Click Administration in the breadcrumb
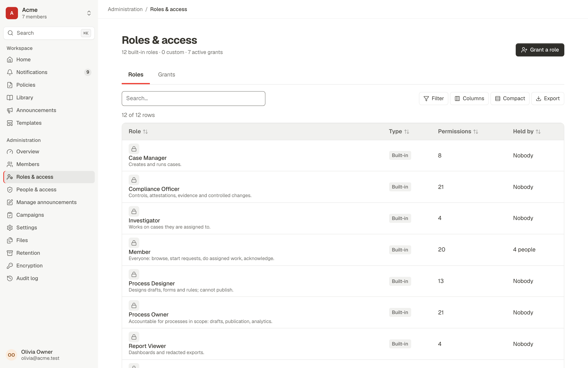The image size is (588, 368). [x=125, y=9]
